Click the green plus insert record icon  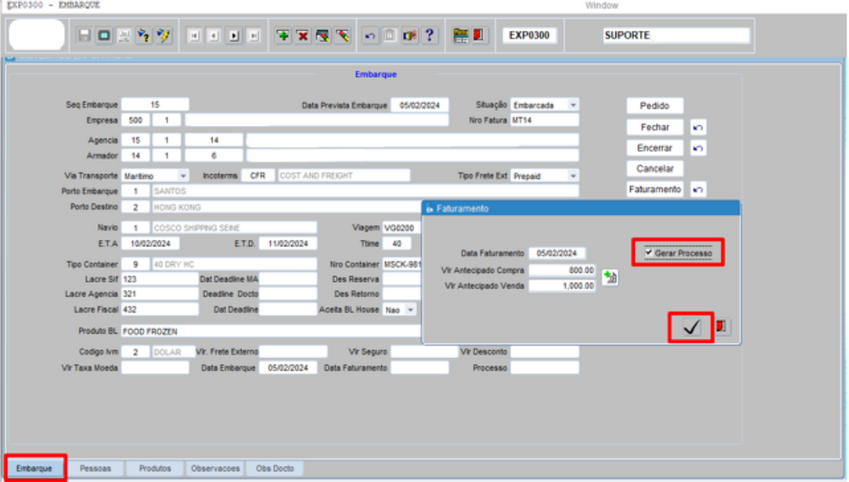284,35
